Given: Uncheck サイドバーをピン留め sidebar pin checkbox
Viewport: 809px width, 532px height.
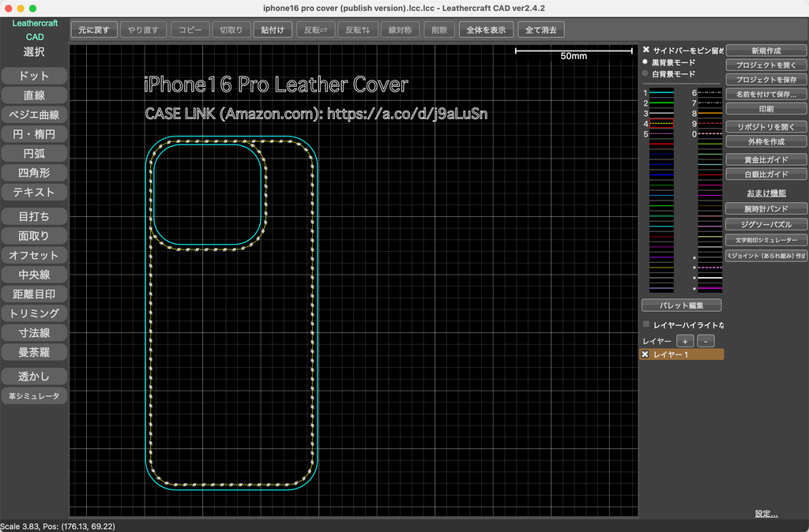Looking at the screenshot, I should [x=646, y=50].
